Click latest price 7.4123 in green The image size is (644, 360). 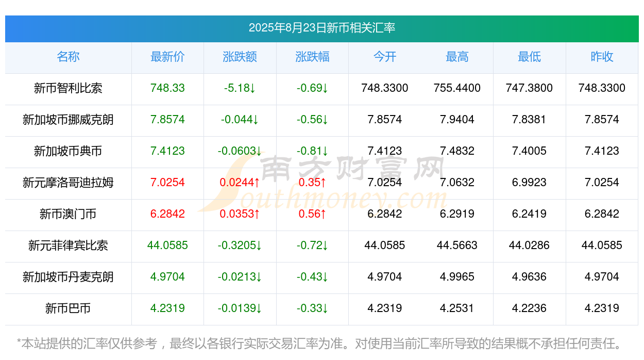coord(167,151)
